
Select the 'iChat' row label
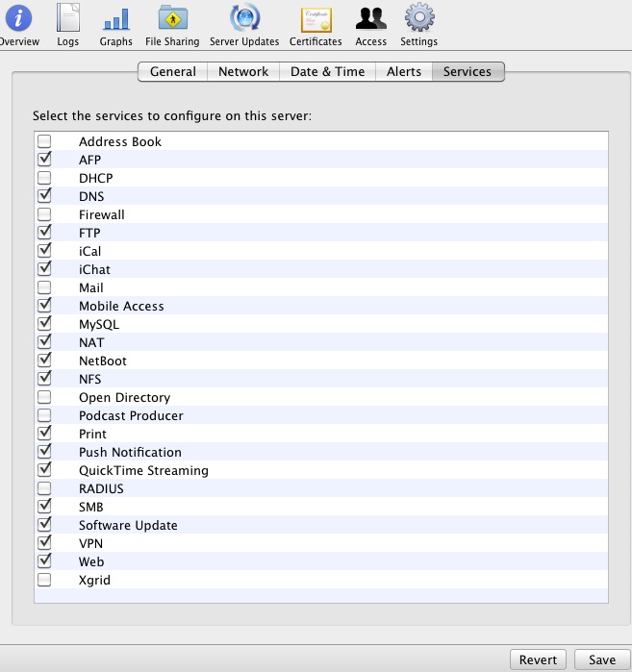(x=95, y=269)
